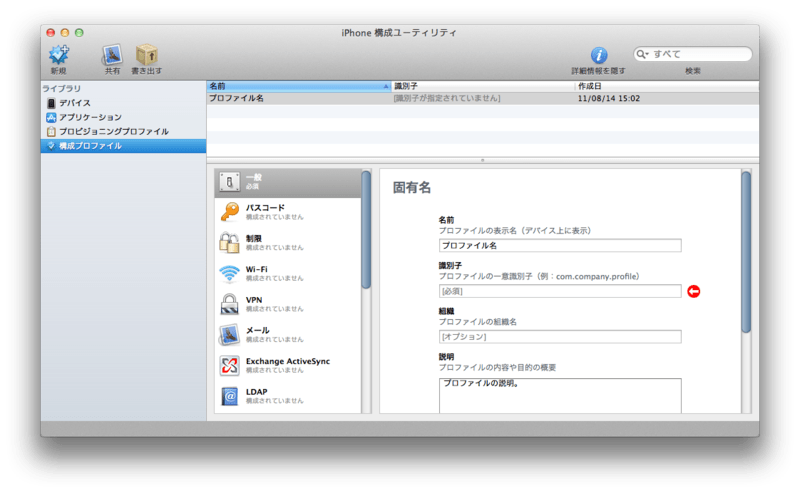Click the payload list vertical scrollbar
Screen dimensions: 800x493
point(366,230)
